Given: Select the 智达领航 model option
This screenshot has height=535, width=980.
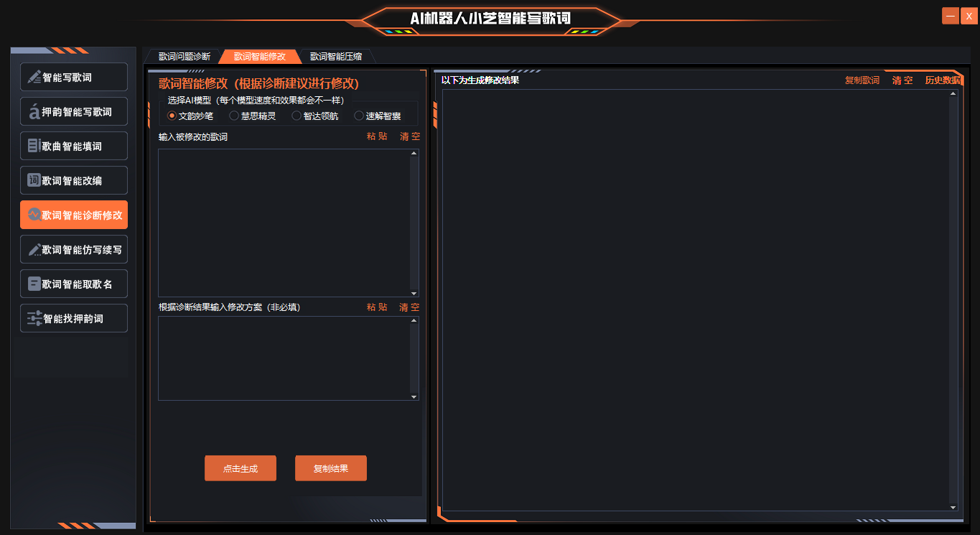Looking at the screenshot, I should point(297,116).
